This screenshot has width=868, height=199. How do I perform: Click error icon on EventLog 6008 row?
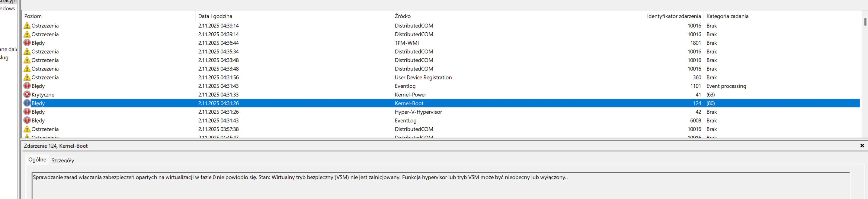pos(27,120)
